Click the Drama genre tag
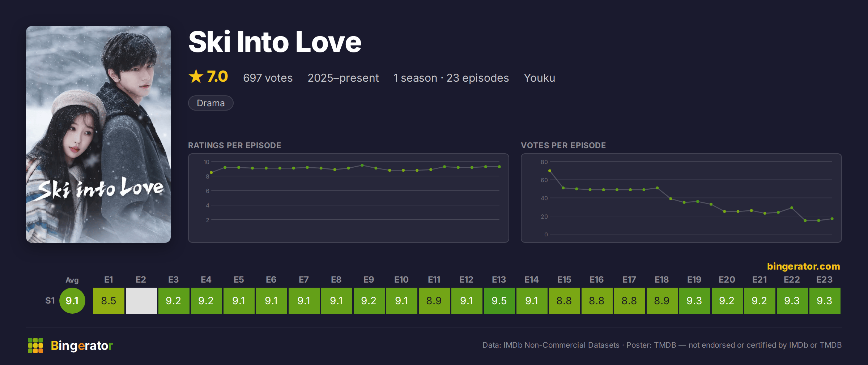The height and width of the screenshot is (365, 868). click(x=211, y=103)
